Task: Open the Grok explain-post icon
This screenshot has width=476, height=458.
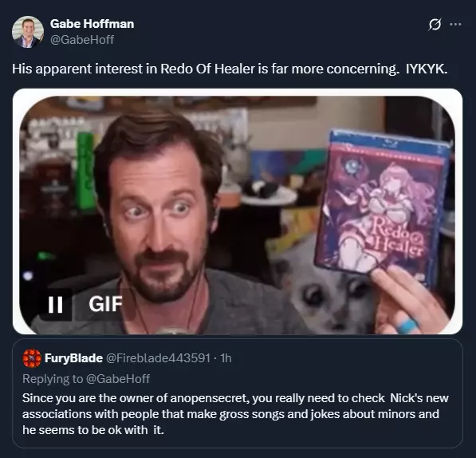Action: 435,24
